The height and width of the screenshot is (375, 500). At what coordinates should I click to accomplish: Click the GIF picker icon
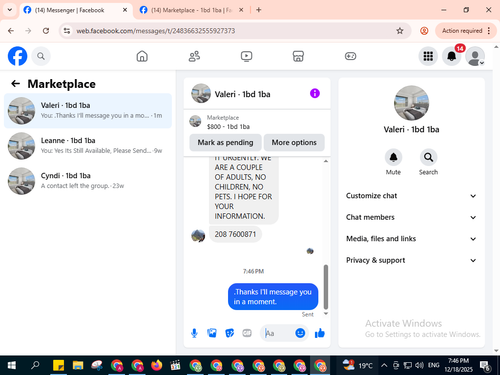247,333
